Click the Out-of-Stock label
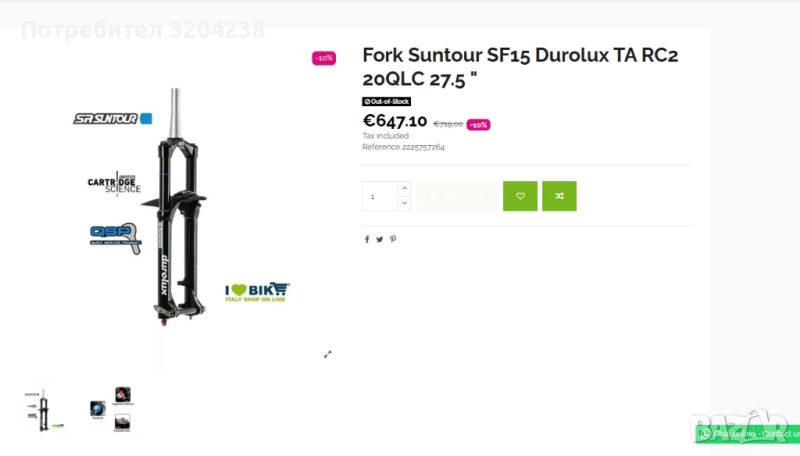This screenshot has height=456, width=800. [x=386, y=102]
